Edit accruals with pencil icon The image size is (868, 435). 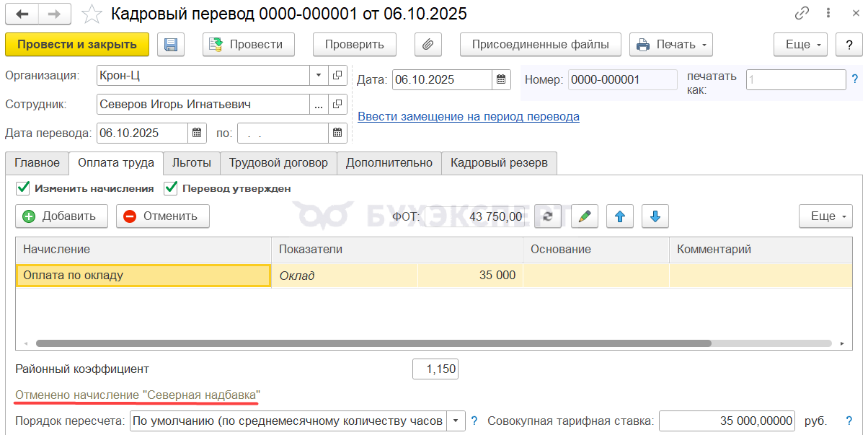(585, 216)
